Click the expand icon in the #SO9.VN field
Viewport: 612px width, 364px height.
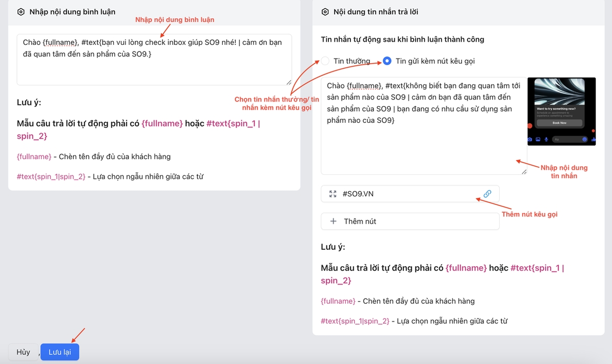click(333, 194)
